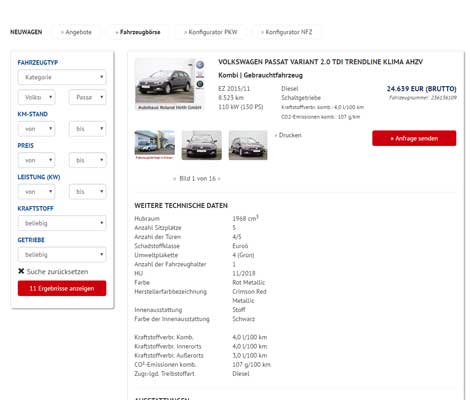Click the price '24.639 EUR (BRUTTO)'

(x=421, y=89)
